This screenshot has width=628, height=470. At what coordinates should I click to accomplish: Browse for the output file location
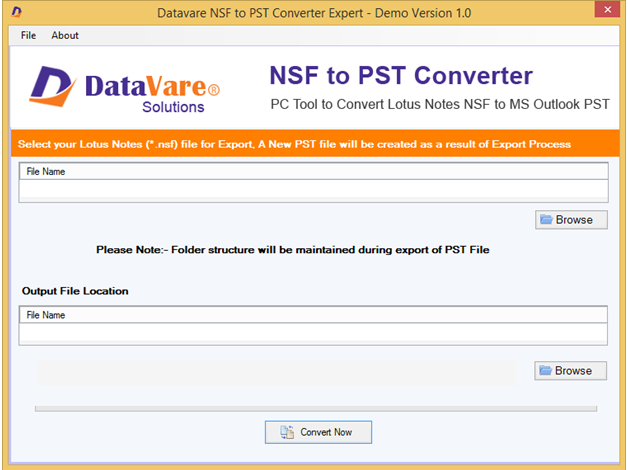570,371
